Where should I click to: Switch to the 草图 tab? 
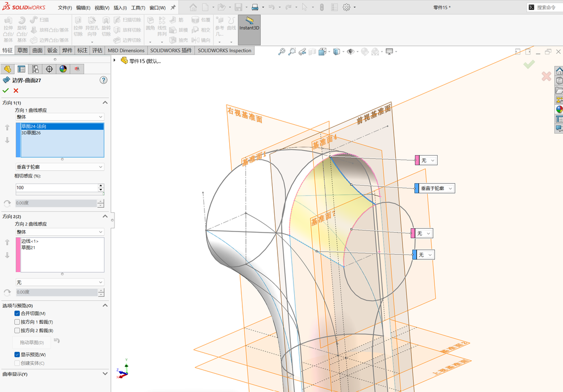(x=22, y=51)
